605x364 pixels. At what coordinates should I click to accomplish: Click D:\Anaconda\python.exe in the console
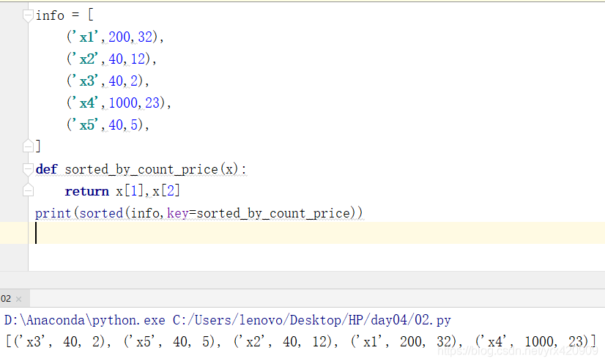(x=84, y=320)
